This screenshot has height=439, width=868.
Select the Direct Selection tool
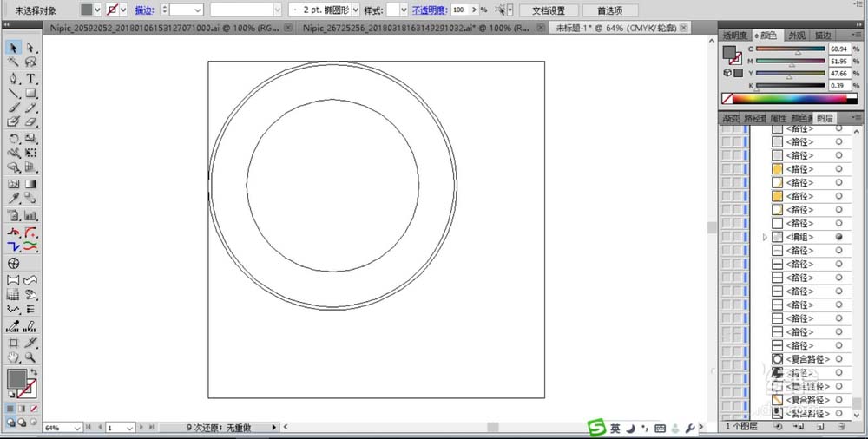[30, 48]
